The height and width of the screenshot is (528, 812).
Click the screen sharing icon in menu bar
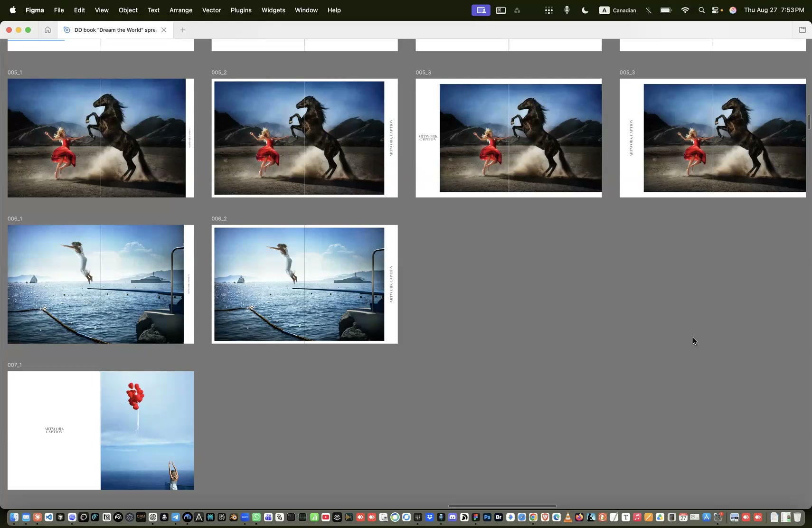point(481,10)
